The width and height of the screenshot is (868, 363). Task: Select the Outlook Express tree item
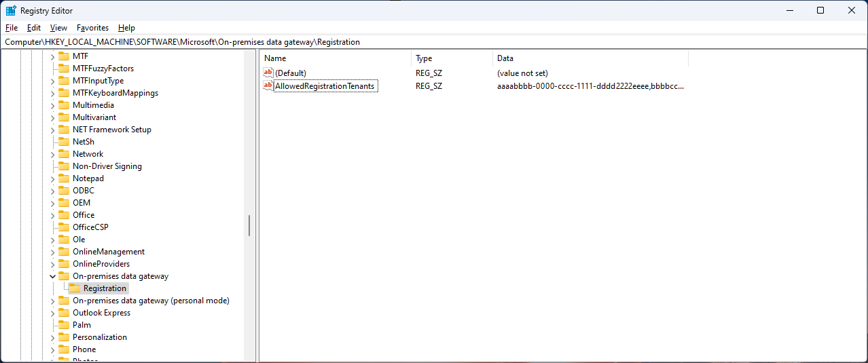[101, 313]
